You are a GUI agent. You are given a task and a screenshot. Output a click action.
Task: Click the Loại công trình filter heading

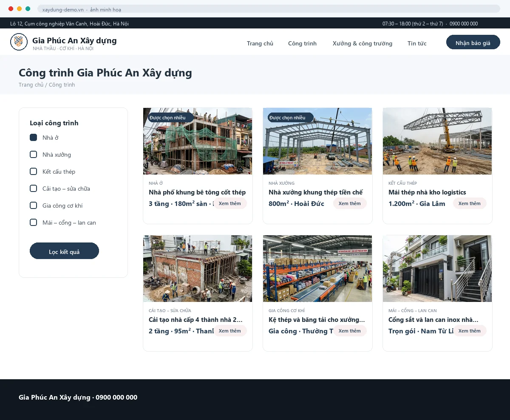coord(54,123)
